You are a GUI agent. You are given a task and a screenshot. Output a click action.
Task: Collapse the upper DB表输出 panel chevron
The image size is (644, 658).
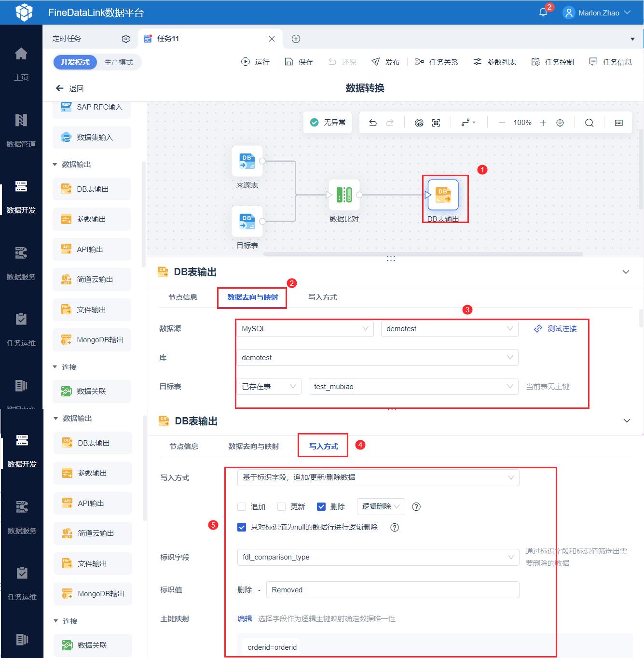[626, 272]
